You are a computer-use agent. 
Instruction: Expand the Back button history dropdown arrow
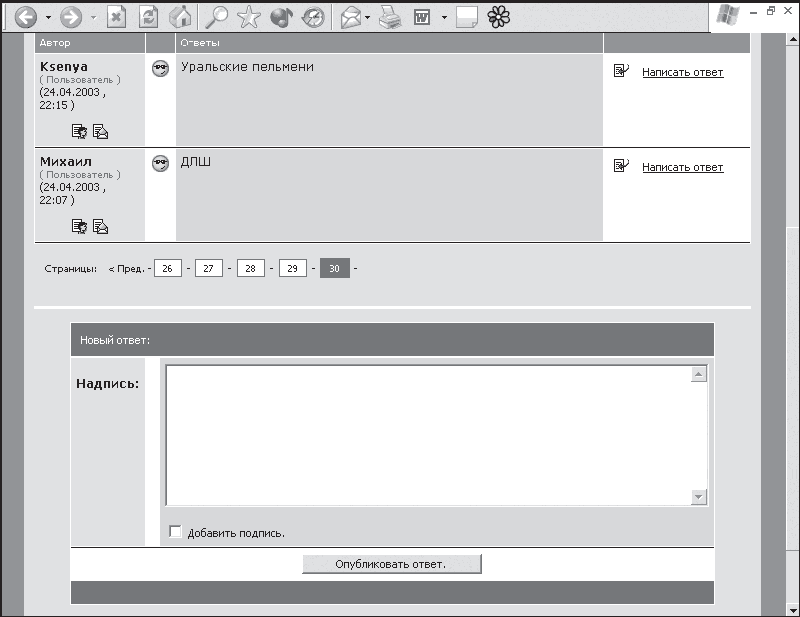click(x=48, y=18)
